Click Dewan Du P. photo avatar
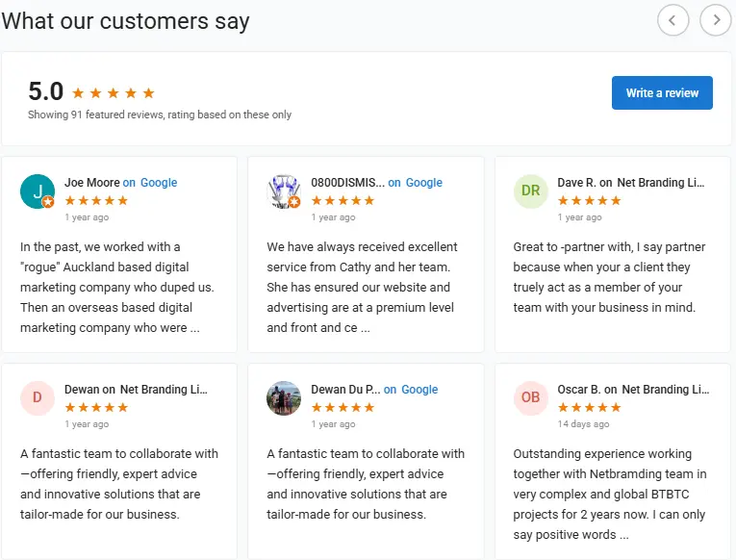Viewport: 736px width, 560px height. [284, 397]
